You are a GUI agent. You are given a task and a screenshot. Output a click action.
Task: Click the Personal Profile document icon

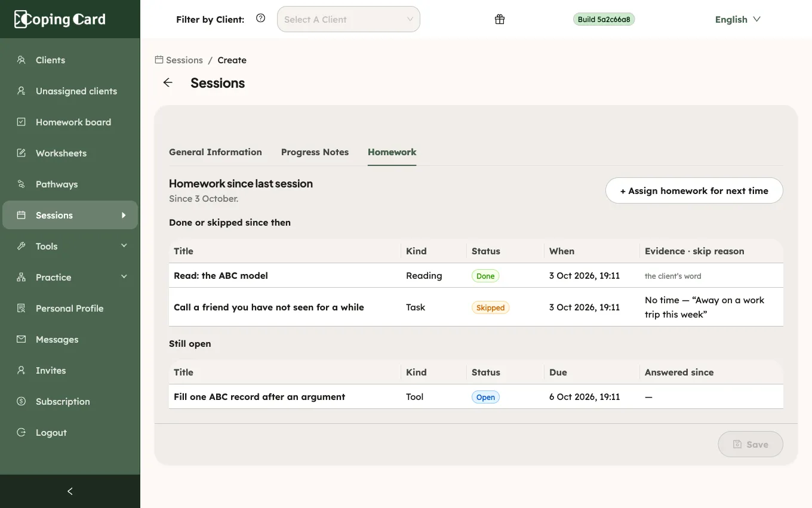coord(21,308)
